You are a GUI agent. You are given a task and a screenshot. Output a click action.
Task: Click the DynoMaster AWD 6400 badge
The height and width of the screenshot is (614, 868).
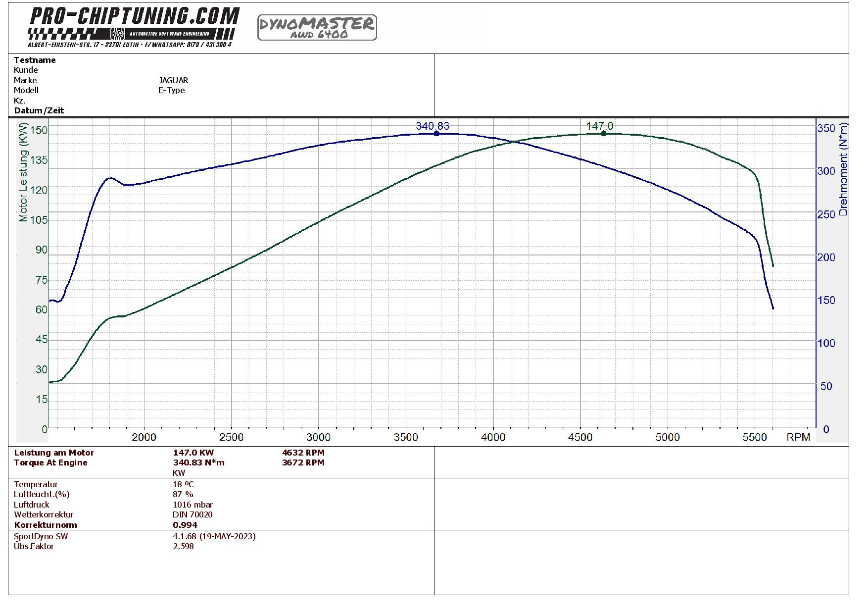pos(317,27)
